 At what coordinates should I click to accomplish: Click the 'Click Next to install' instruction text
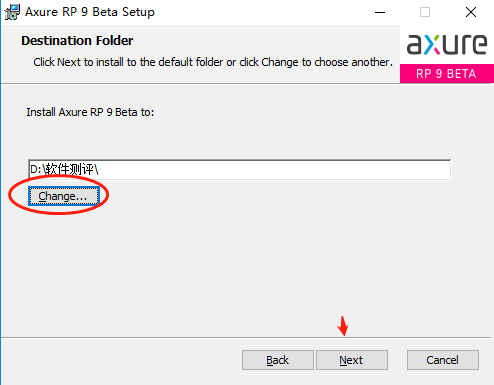click(213, 62)
